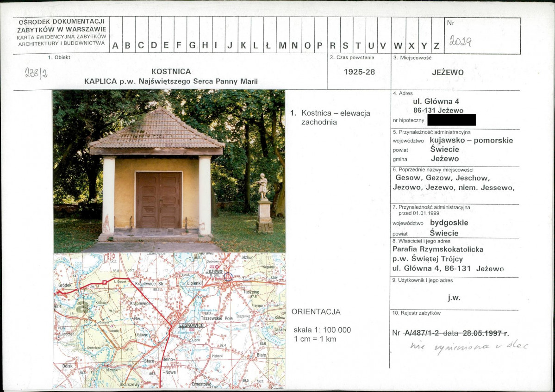Click 'p.w. Świętej Trójcy' line

[x=428, y=259]
